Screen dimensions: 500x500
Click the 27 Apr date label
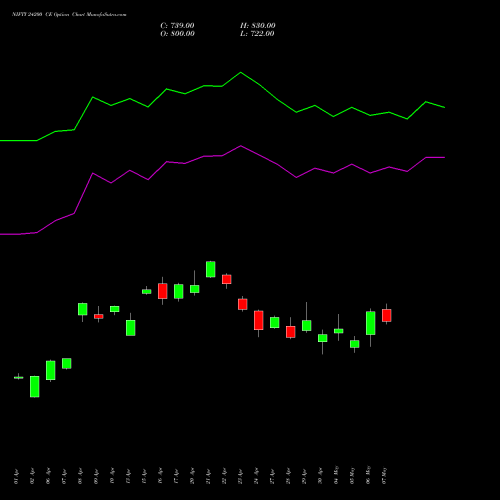click(272, 477)
